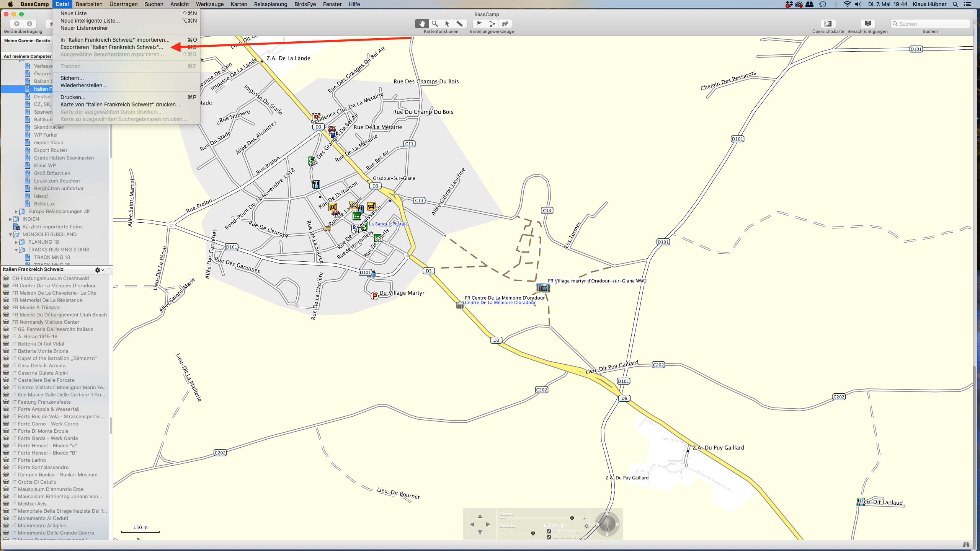
Task: Collapse the TRACKS RUS MNG STANS folder
Action: [16, 249]
